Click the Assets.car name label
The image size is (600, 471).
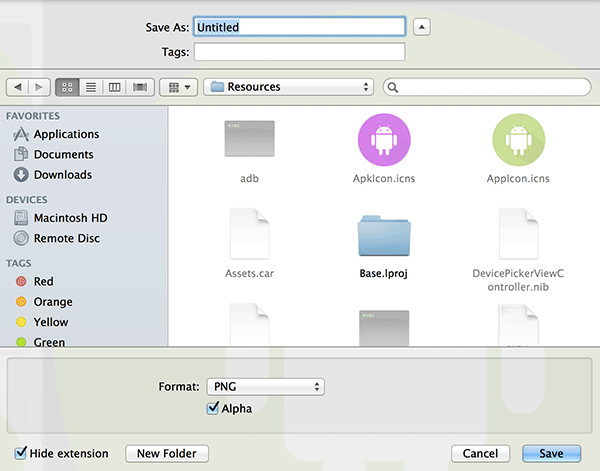pyautogui.click(x=249, y=273)
